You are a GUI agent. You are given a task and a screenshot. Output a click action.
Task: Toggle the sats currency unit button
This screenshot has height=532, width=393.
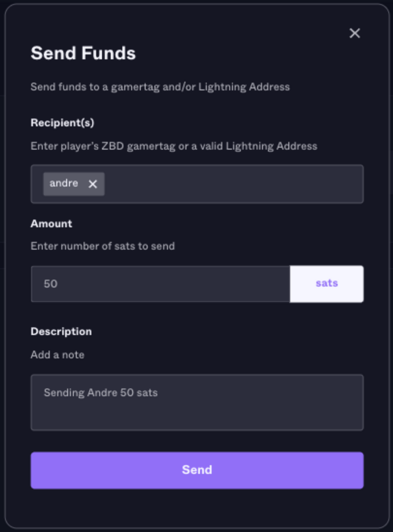tap(327, 284)
